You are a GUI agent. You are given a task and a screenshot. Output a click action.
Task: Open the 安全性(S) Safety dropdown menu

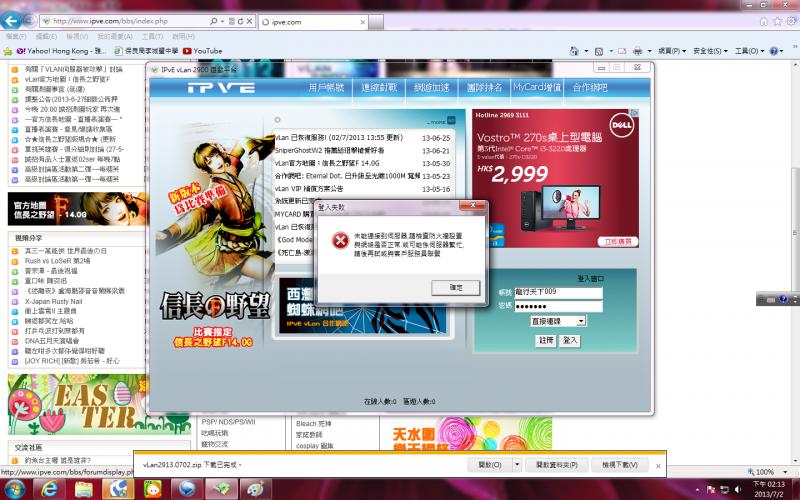(711, 51)
